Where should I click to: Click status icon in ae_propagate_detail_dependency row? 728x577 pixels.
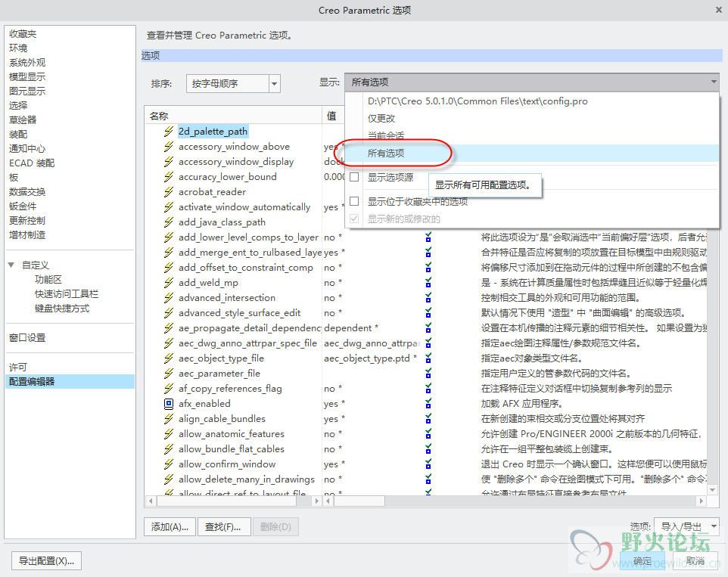pyautogui.click(x=428, y=328)
